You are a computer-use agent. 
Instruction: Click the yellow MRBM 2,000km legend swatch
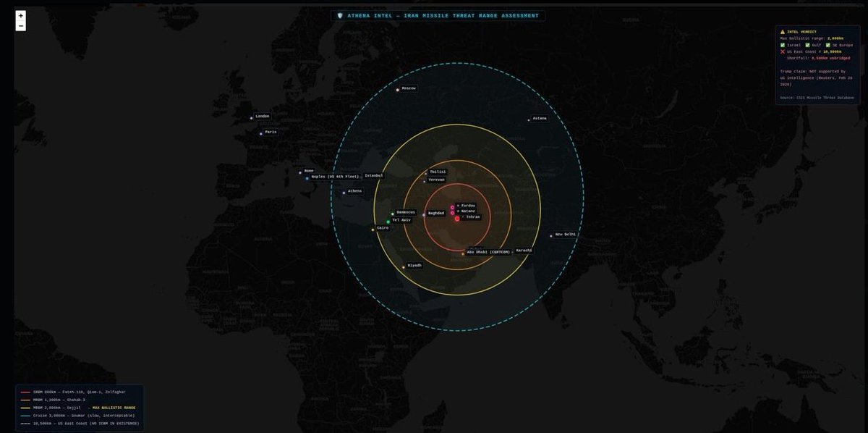(x=25, y=408)
